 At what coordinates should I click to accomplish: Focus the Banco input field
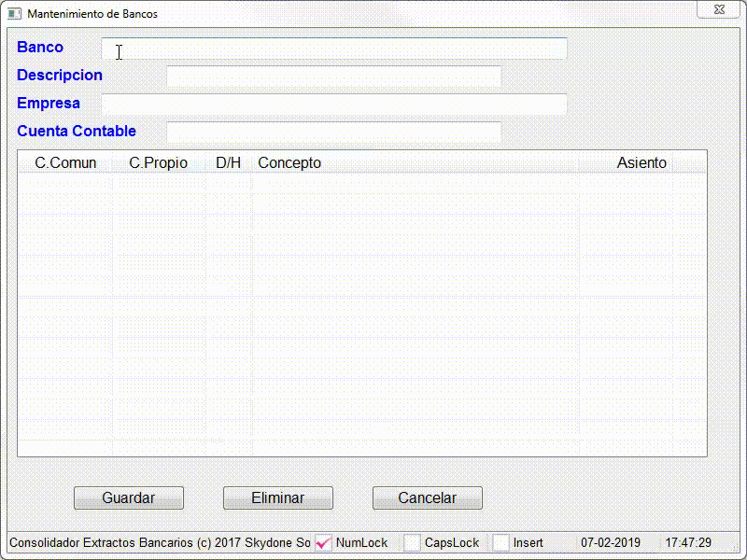[334, 49]
